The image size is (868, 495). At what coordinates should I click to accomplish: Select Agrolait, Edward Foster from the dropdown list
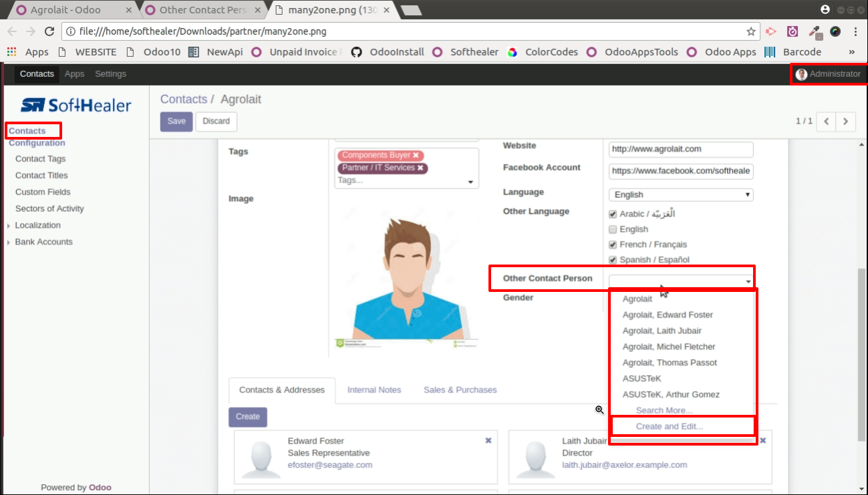click(x=668, y=315)
